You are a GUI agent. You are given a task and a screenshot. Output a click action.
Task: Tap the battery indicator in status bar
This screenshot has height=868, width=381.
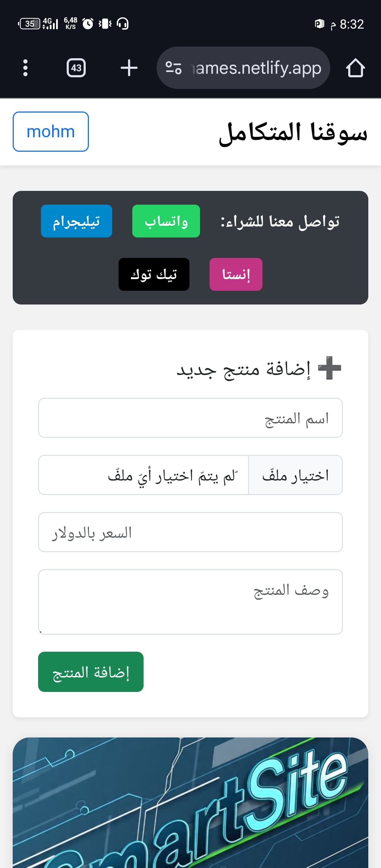[30, 24]
